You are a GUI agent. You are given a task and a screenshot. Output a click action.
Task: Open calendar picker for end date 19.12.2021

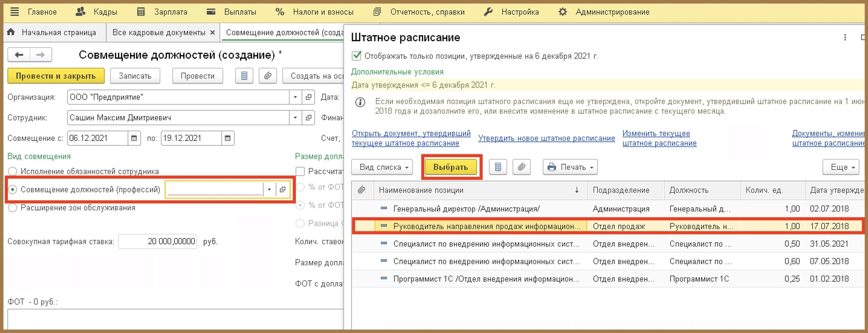point(228,138)
